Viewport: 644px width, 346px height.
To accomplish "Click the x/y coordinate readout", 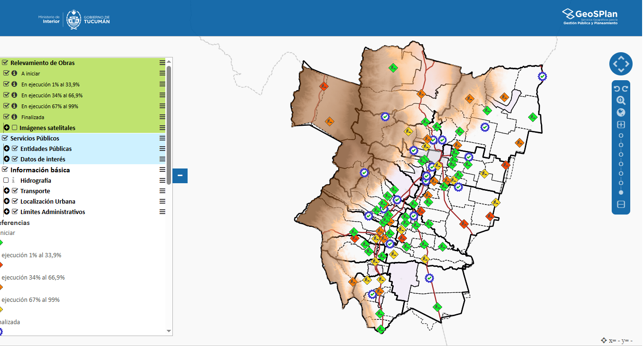I will (616, 340).
